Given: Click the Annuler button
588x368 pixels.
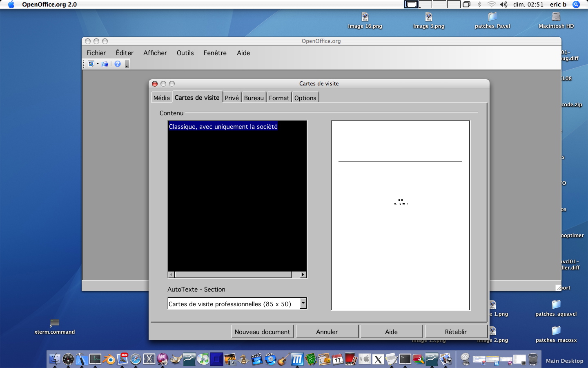Looking at the screenshot, I should pos(327,332).
